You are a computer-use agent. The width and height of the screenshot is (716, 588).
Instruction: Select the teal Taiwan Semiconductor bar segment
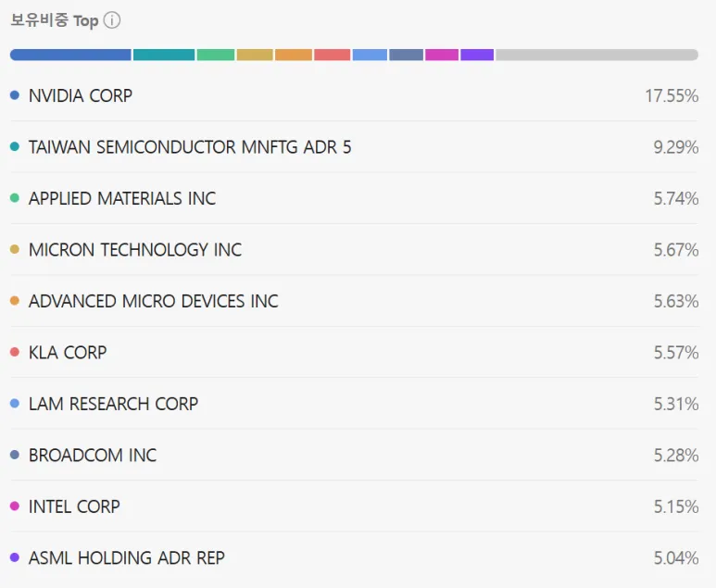pos(164,55)
